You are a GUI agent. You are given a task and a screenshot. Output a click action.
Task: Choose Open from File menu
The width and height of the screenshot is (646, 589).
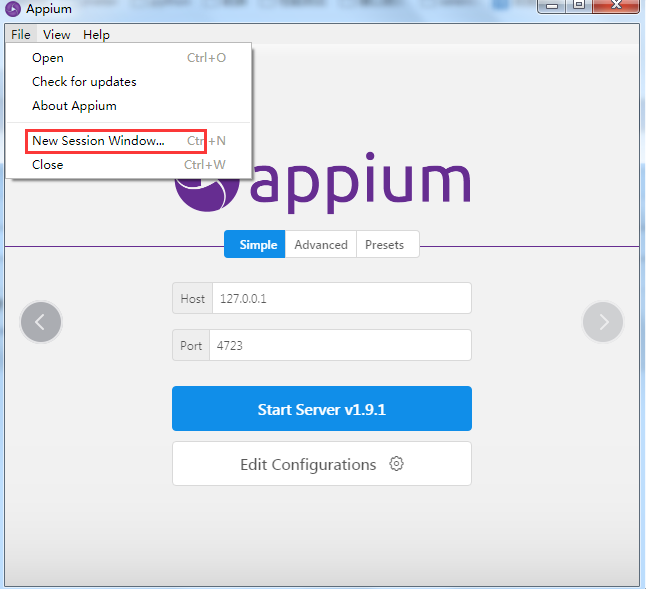pyautogui.click(x=129, y=58)
